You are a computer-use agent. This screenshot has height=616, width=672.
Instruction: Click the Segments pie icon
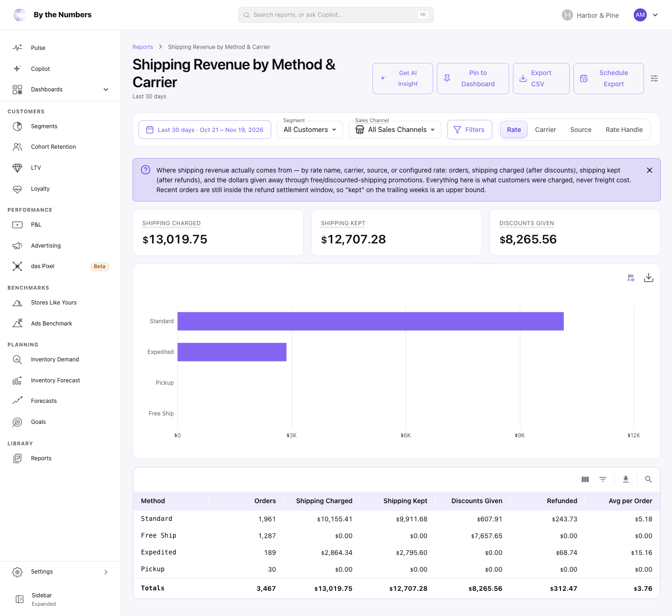17,126
